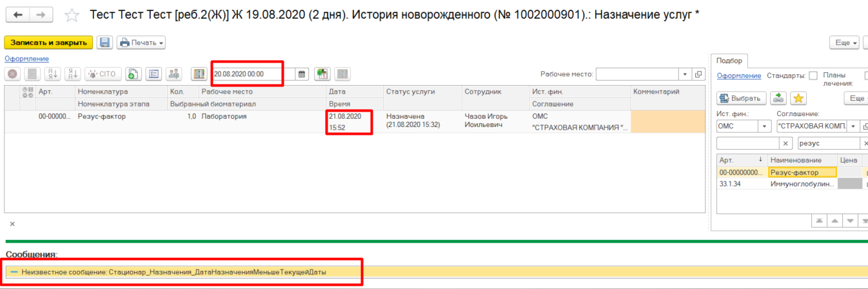Switch to the Подбор tab
This screenshot has height=289, width=868.
click(x=729, y=61)
